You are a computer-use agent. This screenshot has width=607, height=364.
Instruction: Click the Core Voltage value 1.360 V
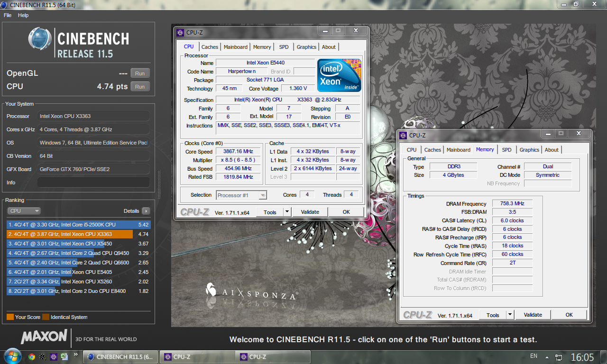298,89
